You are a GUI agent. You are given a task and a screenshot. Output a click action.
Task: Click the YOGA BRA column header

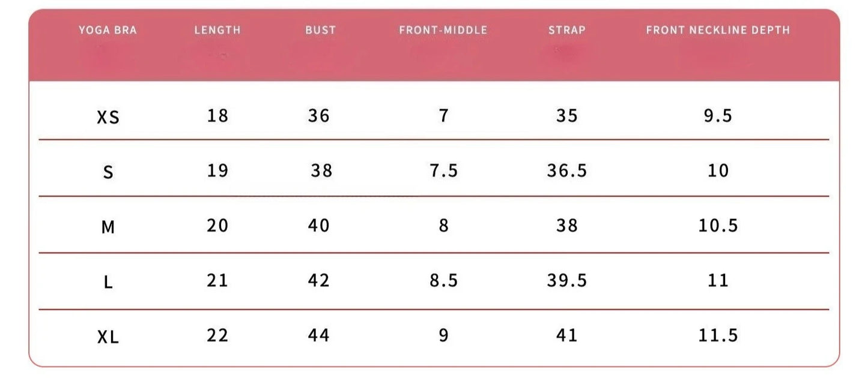[x=108, y=30]
